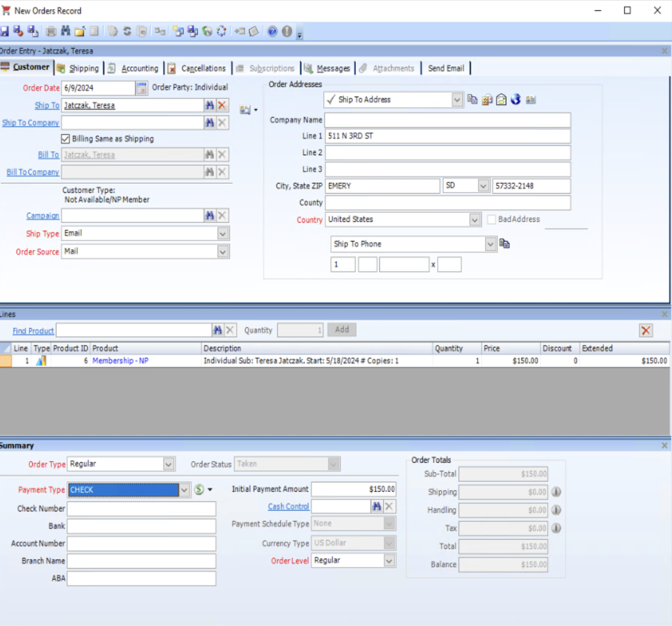Click the copy address icon next to the address dropdown
This screenshot has width=672, height=626.
472,100
